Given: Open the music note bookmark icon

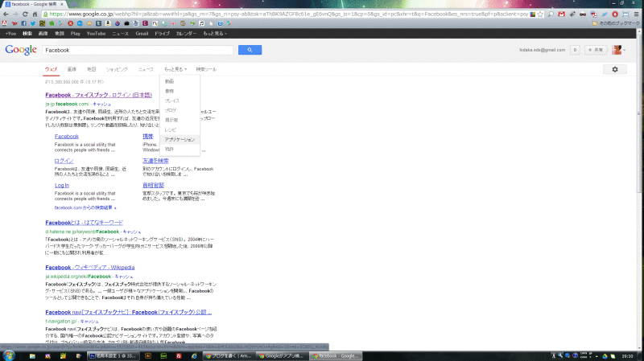Looking at the screenshot, I should coord(201,23).
